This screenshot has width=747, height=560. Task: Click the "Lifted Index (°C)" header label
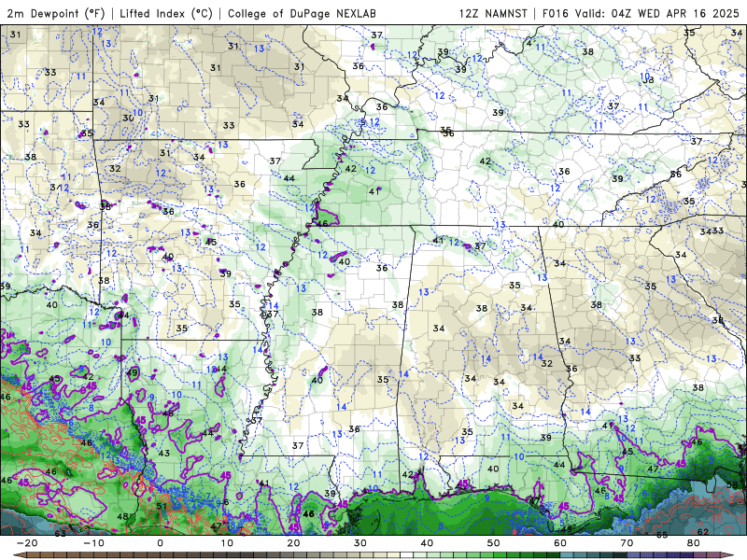(x=166, y=13)
